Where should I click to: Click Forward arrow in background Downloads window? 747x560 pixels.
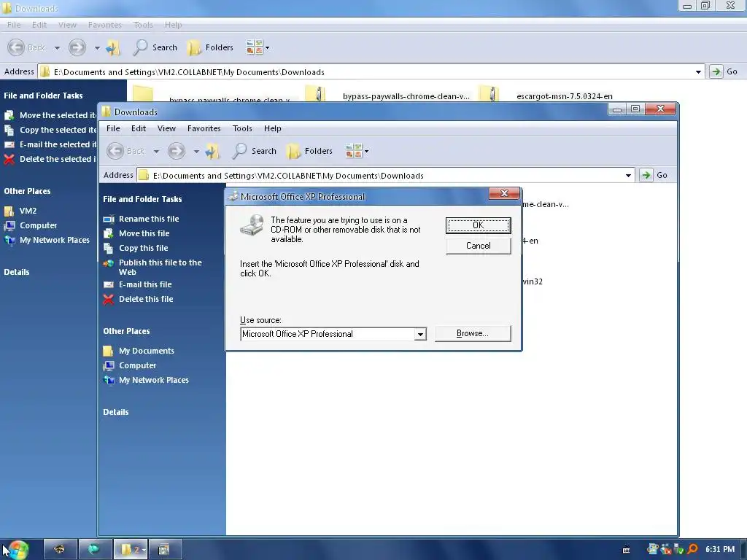click(x=77, y=47)
